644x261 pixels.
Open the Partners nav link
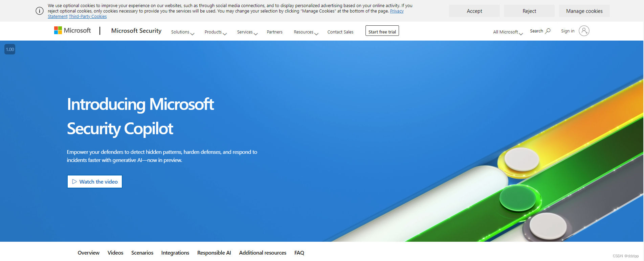tap(274, 32)
